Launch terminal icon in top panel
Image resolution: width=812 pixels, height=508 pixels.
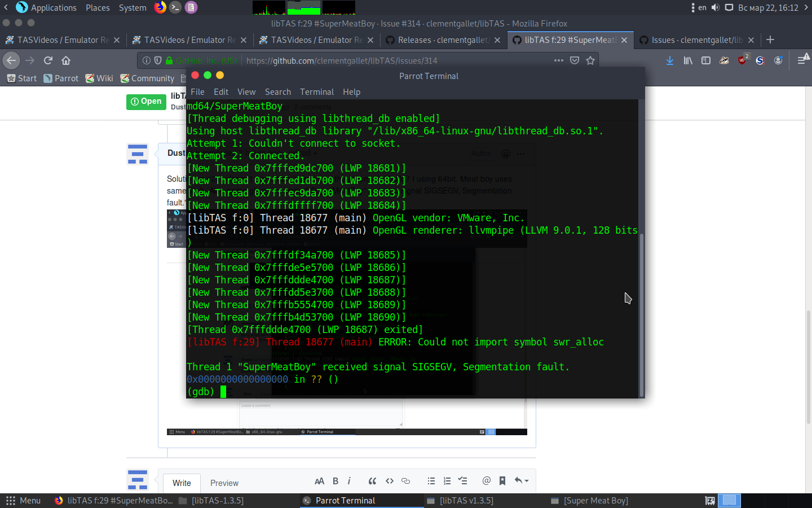[175, 7]
